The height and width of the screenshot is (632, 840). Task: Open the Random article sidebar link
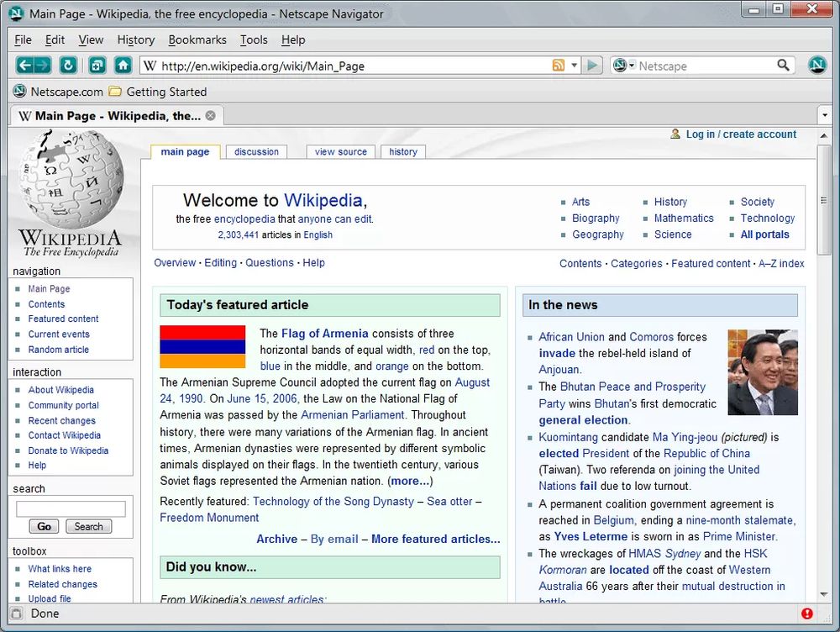coord(59,350)
